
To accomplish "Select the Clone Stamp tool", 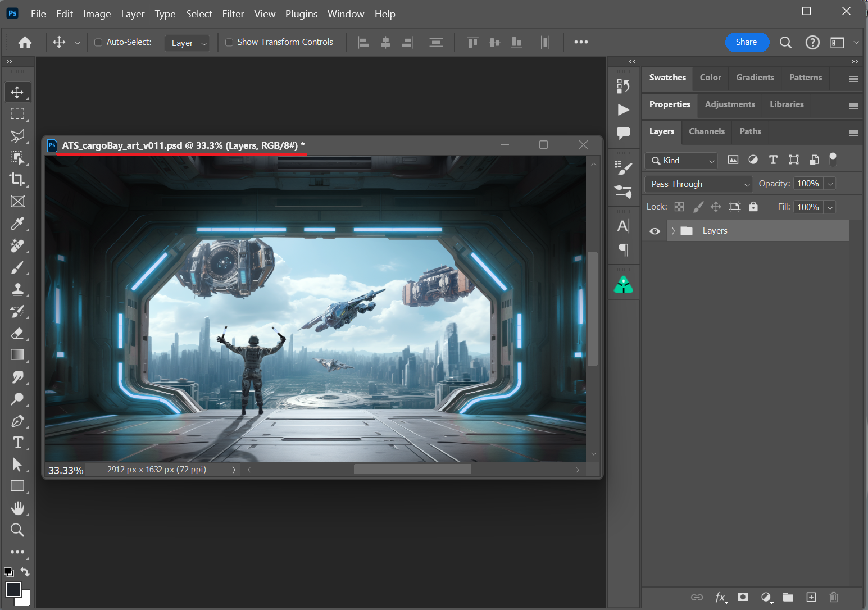I will 17,289.
